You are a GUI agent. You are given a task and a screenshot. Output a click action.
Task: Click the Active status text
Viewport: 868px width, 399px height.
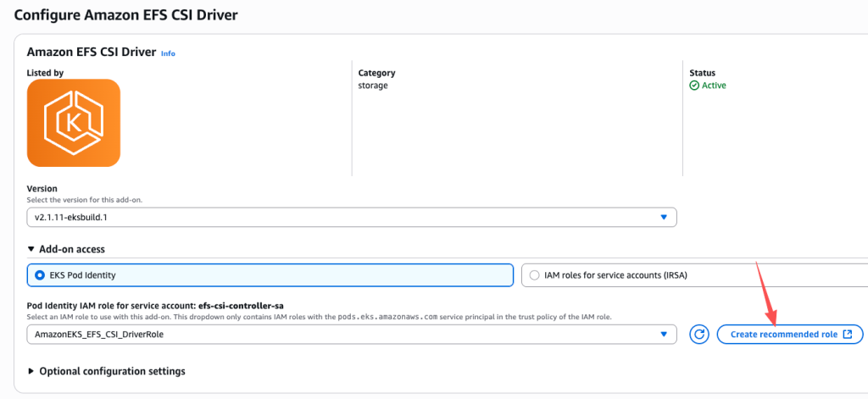[x=714, y=86]
